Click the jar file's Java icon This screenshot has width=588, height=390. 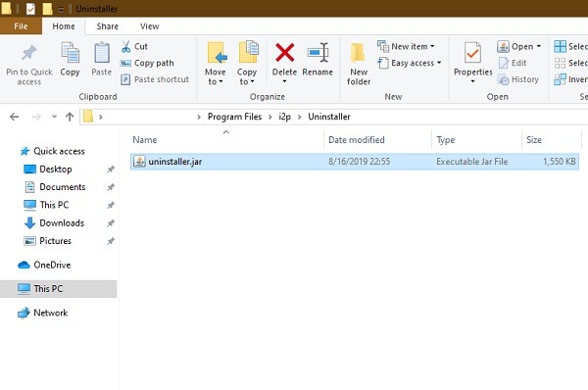[139, 162]
